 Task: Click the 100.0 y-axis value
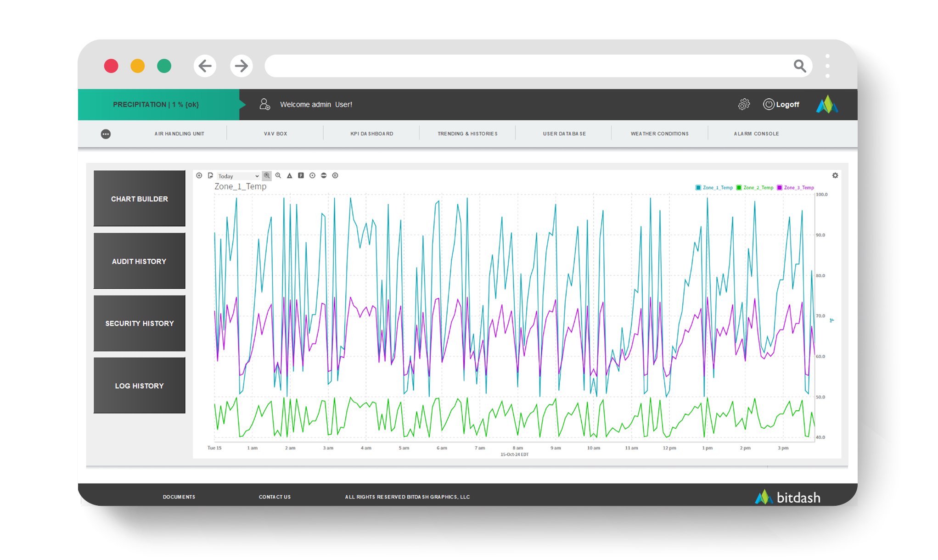(821, 195)
